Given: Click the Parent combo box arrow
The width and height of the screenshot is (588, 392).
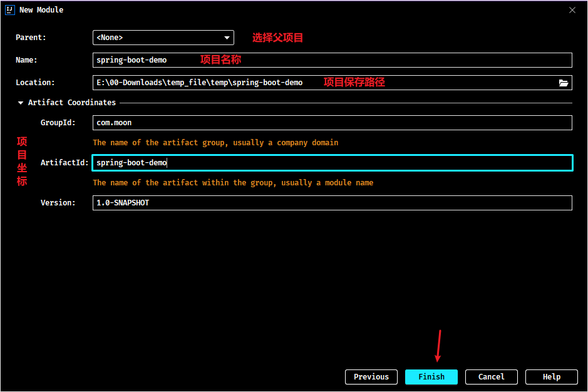Looking at the screenshot, I should 227,38.
